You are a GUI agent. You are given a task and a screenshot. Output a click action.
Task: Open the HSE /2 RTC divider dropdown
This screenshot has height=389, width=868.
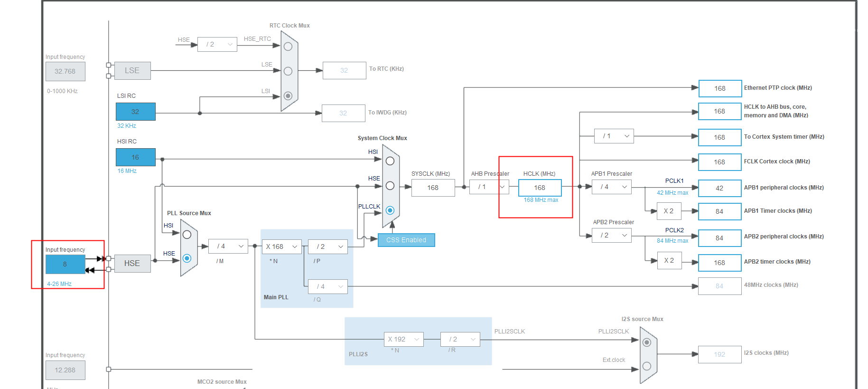coord(217,44)
